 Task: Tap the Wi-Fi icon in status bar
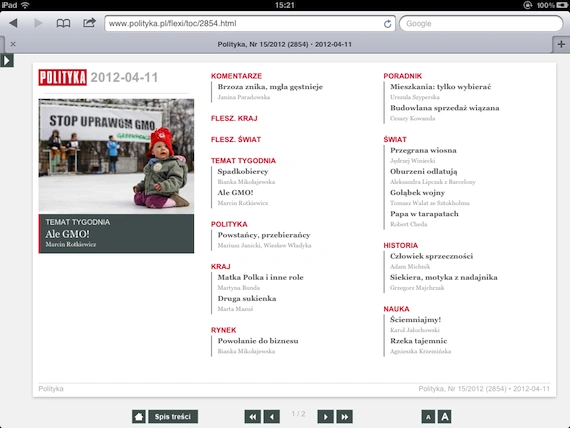[x=25, y=5]
